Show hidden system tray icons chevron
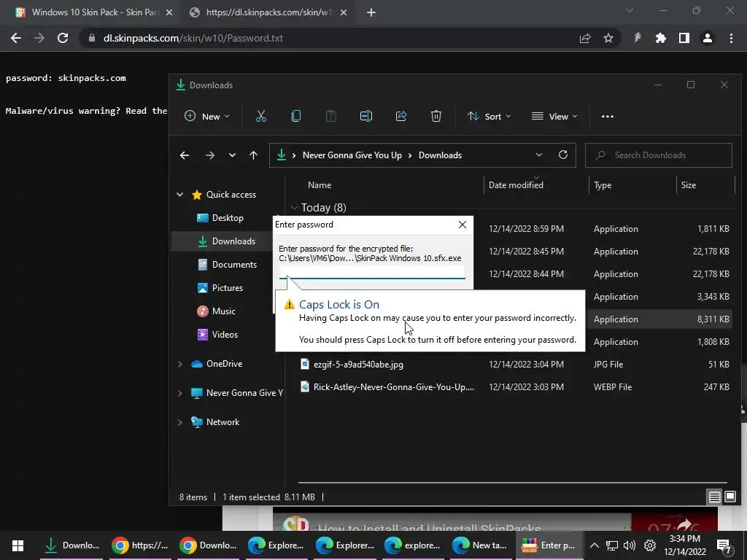Image resolution: width=747 pixels, height=560 pixels. tap(594, 545)
